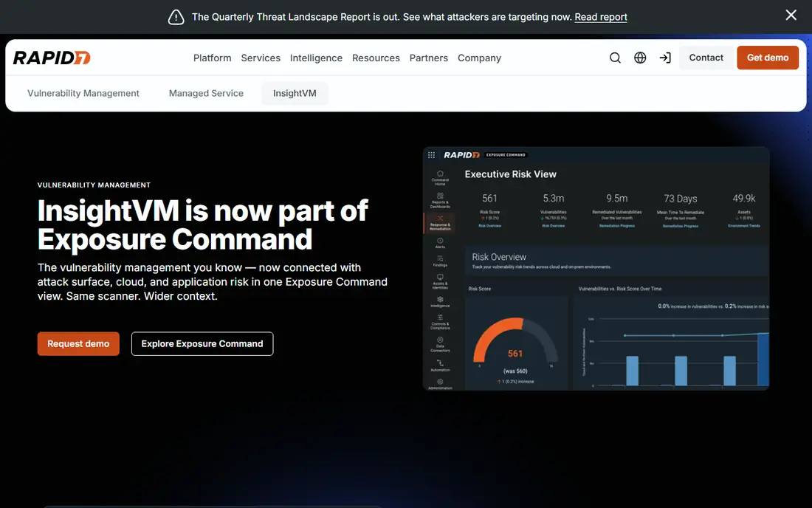The height and width of the screenshot is (508, 812).
Task: Open Assets & Identities in the sidebar
Action: point(440,282)
